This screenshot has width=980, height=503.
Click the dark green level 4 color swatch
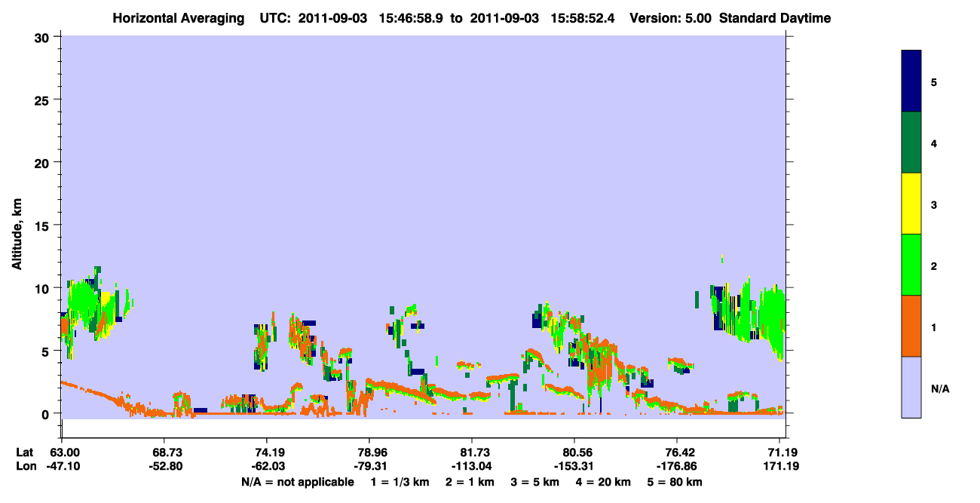point(911,143)
